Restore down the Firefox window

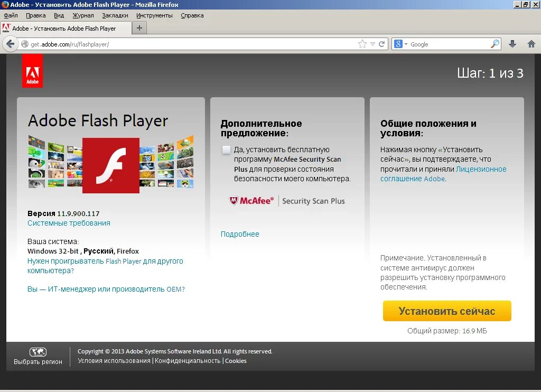[526, 4]
